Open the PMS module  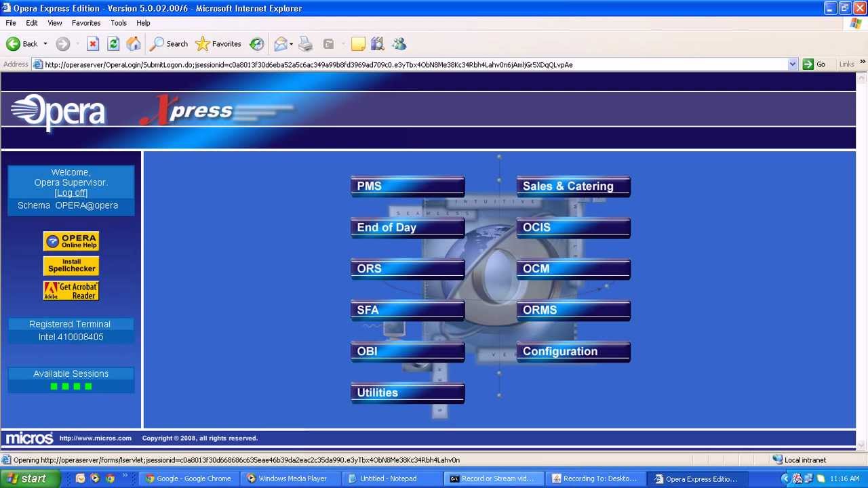tap(408, 186)
